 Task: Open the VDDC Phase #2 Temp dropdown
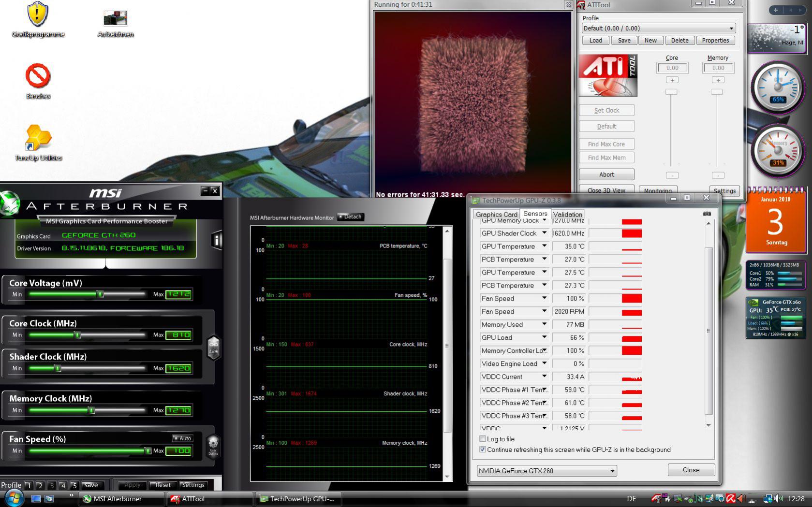pyautogui.click(x=544, y=403)
